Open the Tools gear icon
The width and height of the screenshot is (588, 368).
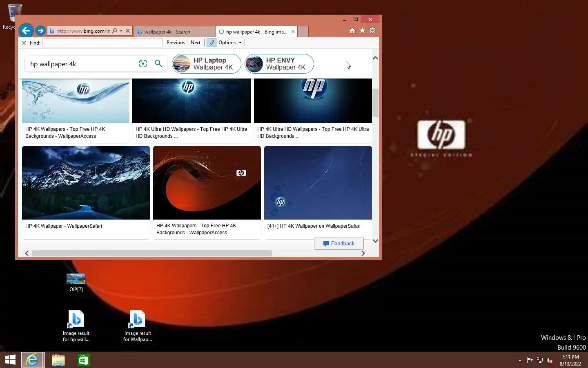coord(372,31)
